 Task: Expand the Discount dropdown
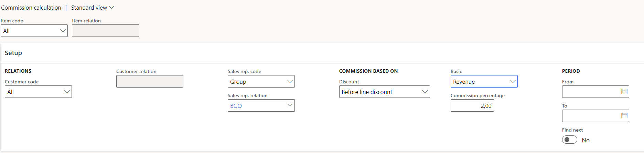click(425, 92)
